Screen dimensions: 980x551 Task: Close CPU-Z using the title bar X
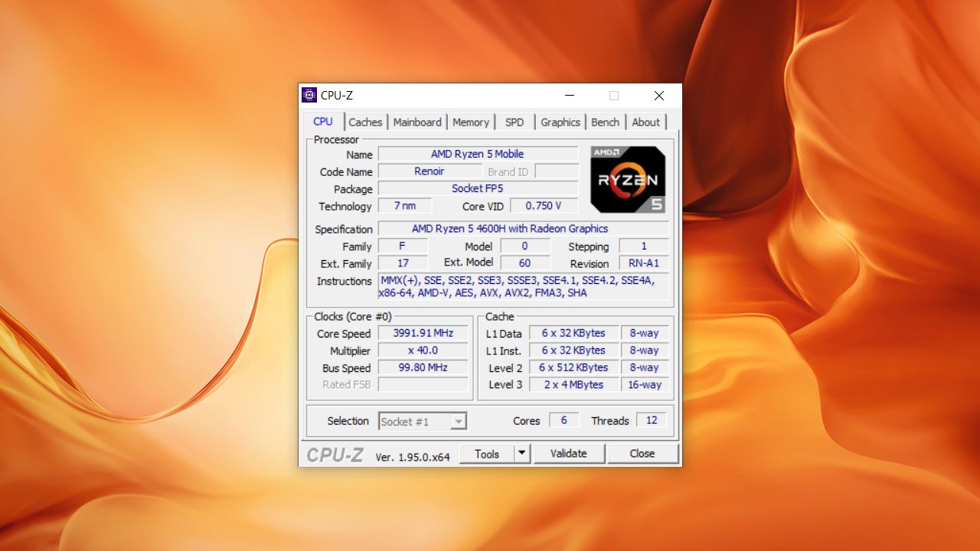658,96
